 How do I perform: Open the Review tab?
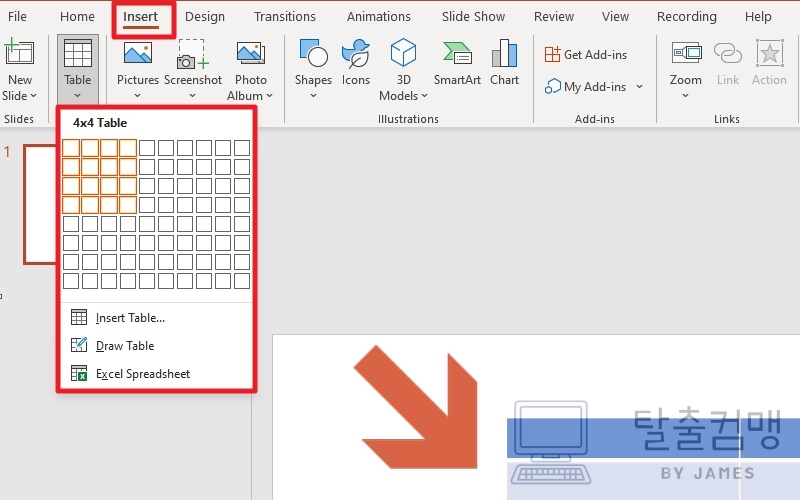coord(554,16)
